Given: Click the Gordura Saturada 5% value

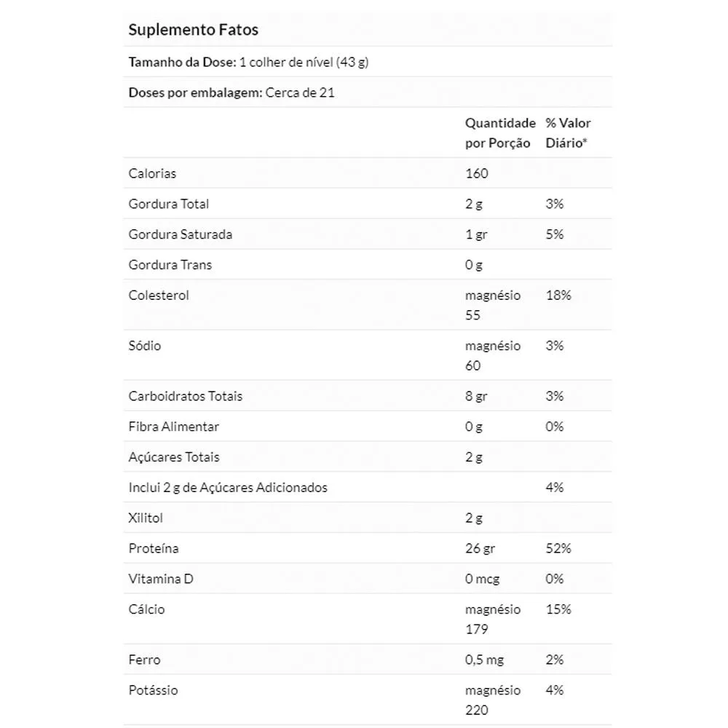Looking at the screenshot, I should pyautogui.click(x=554, y=234).
